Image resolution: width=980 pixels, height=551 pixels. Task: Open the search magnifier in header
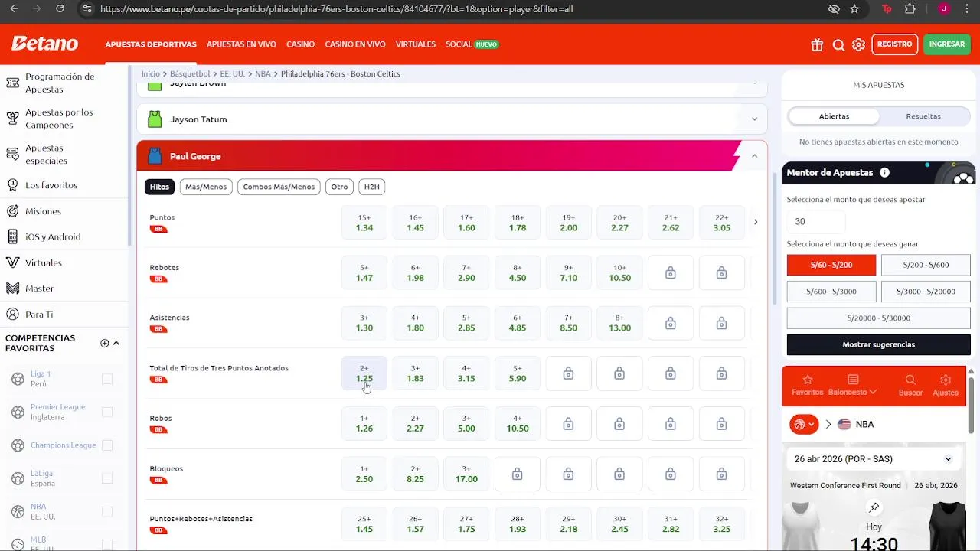(838, 44)
